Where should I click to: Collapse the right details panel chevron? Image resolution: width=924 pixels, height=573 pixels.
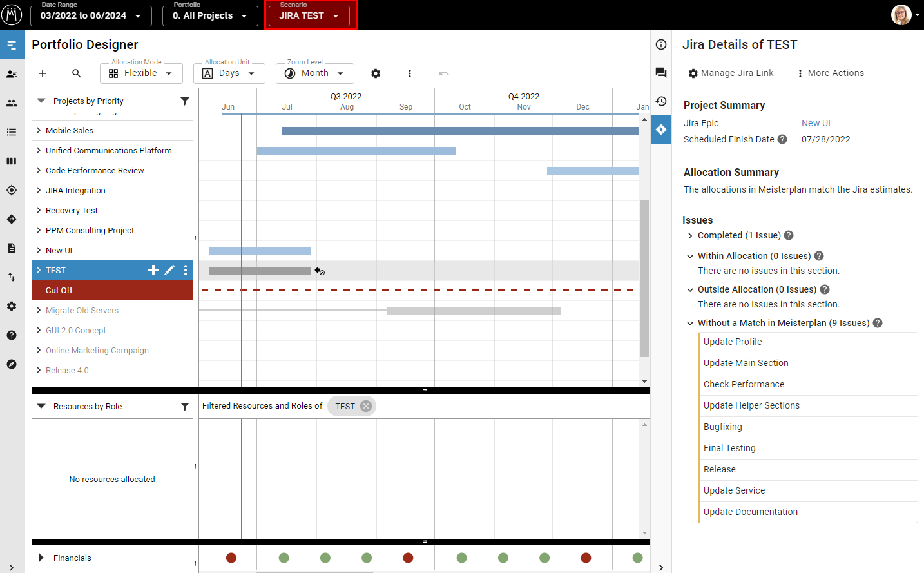pos(661,567)
